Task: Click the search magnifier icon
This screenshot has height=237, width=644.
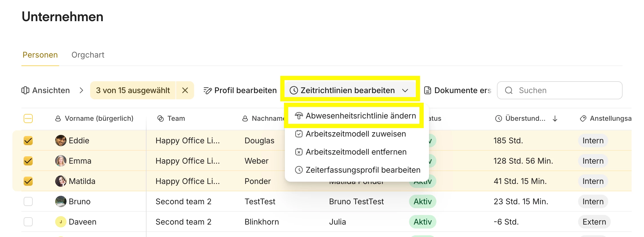Action: coord(509,90)
